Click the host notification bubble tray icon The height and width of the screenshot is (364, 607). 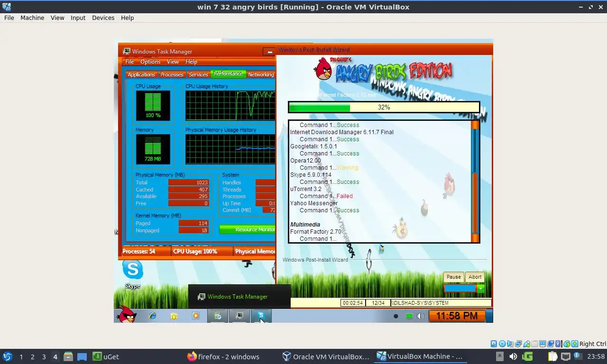[577, 355]
